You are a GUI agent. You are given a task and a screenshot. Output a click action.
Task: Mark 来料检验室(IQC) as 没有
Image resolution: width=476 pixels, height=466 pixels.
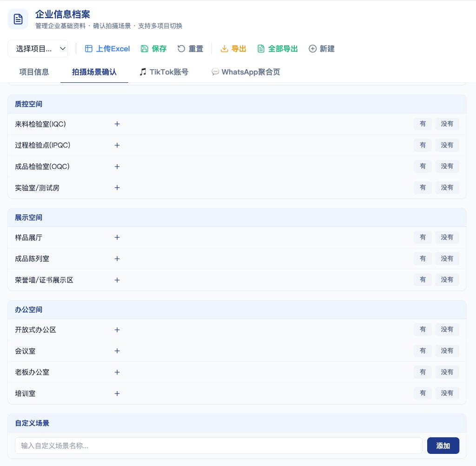point(447,124)
